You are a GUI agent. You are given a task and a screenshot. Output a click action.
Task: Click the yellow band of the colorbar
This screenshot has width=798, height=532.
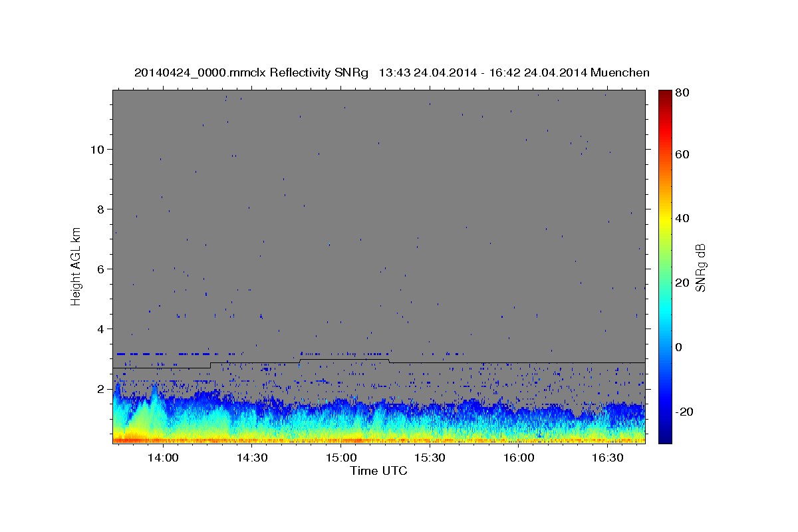click(x=665, y=219)
